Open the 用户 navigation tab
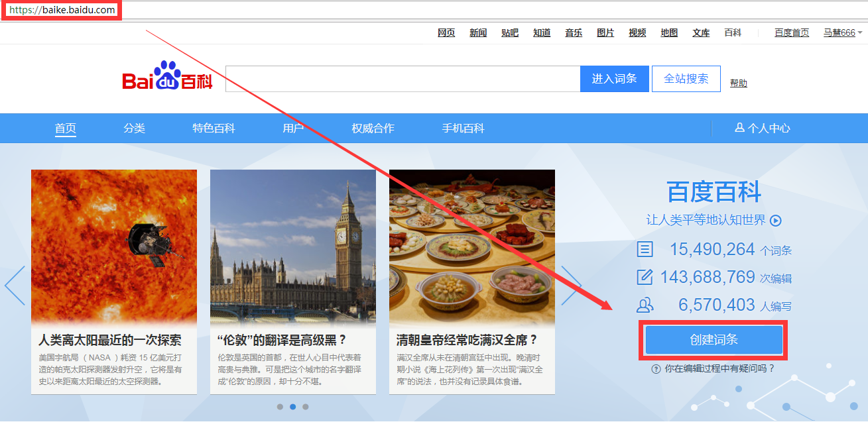The image size is (868, 432). [x=293, y=129]
